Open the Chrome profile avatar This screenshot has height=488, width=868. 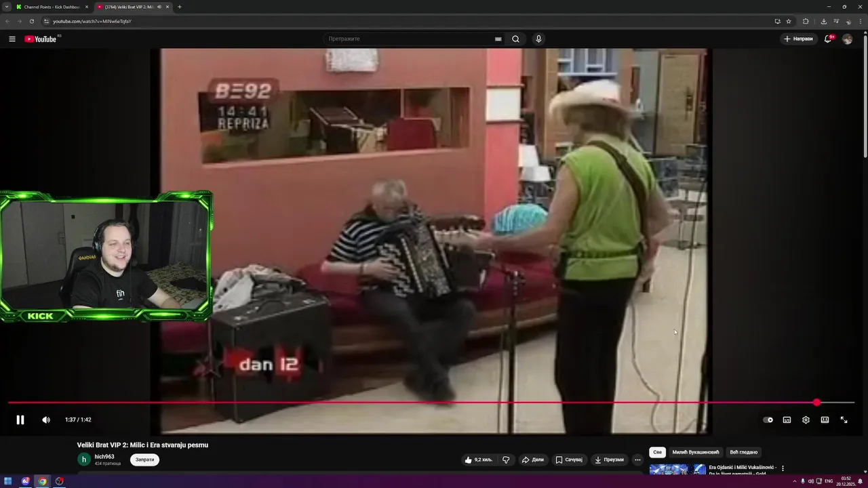click(848, 21)
